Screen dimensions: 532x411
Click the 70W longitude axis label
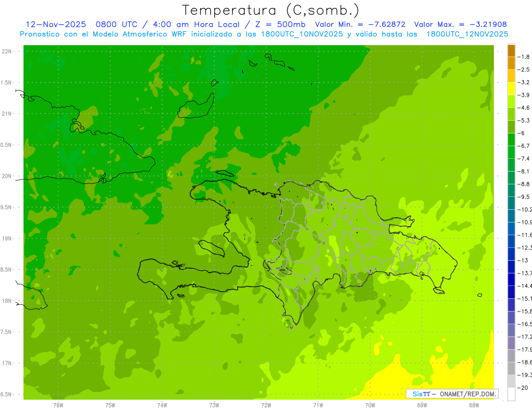tap(370, 405)
